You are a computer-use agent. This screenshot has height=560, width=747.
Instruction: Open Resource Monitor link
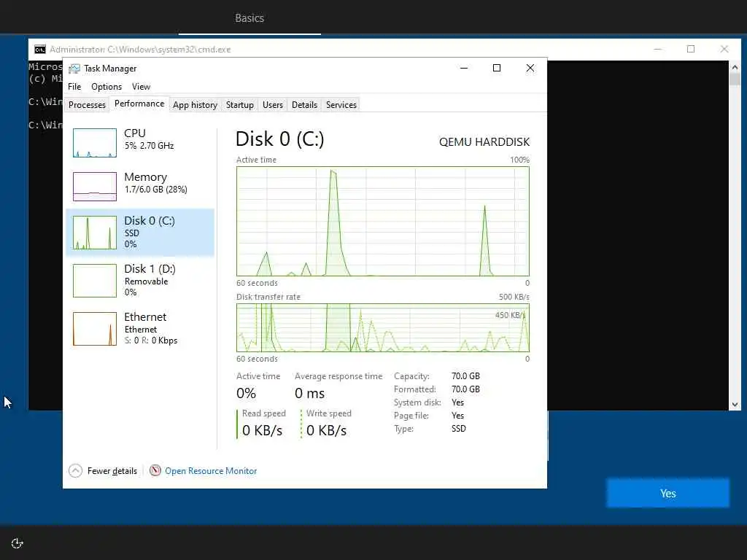click(211, 471)
